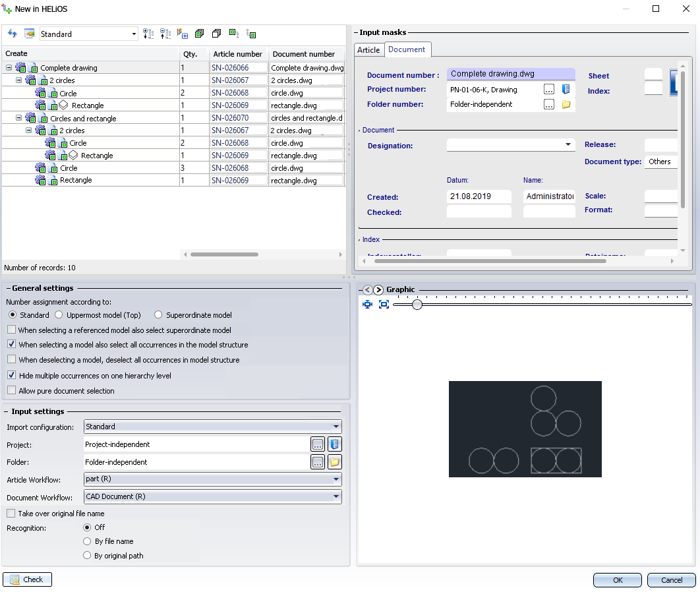Screen dimensions: 700x592
Task: Select Uppermost model (Top) radio option
Action: [59, 315]
